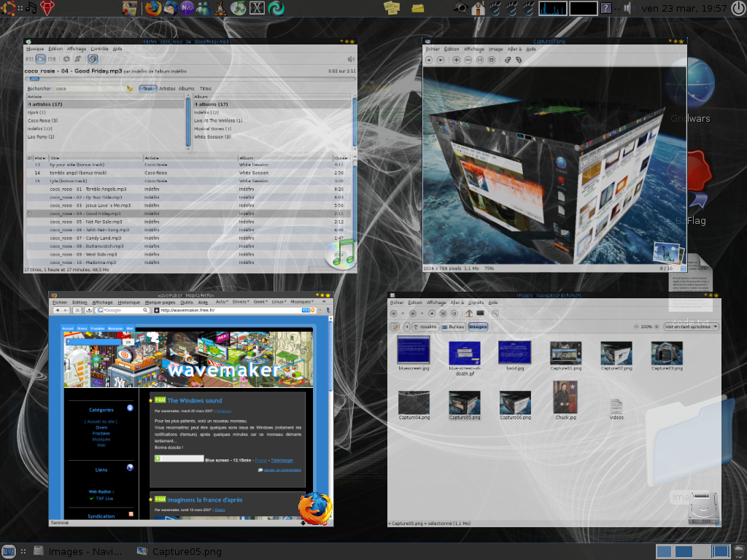Fit image to window in viewer

(492, 60)
